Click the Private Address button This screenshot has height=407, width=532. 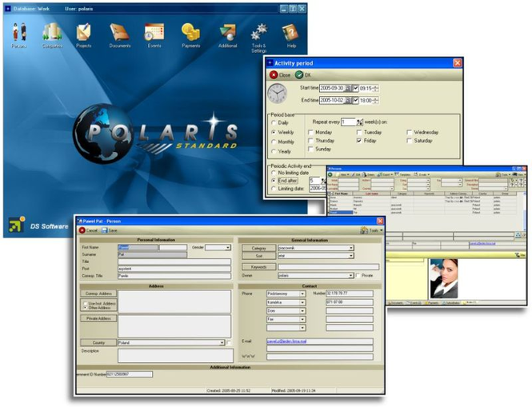coord(98,318)
